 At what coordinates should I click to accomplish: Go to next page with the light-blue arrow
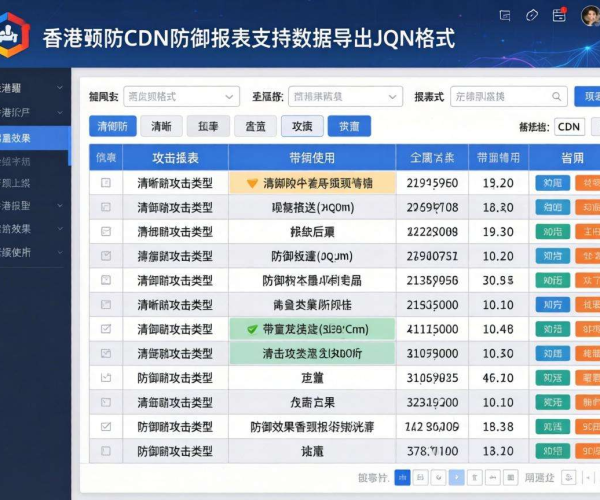click(457, 477)
